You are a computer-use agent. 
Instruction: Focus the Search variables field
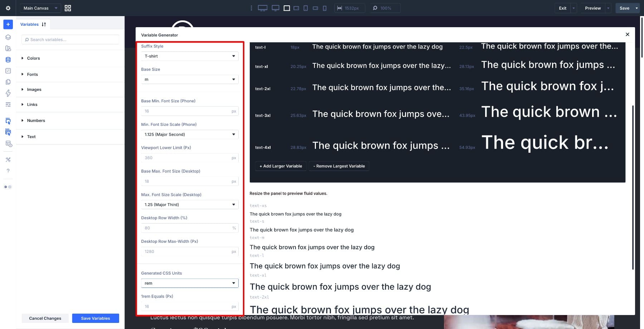(70, 40)
